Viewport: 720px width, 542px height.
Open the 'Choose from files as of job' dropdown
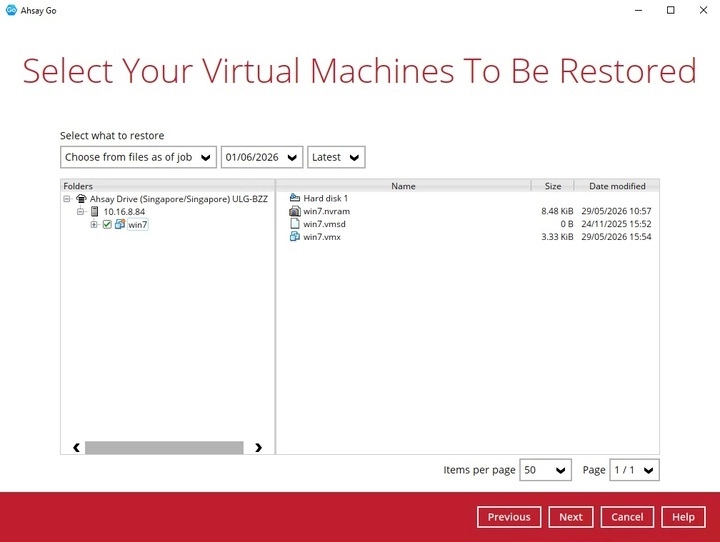pos(138,157)
